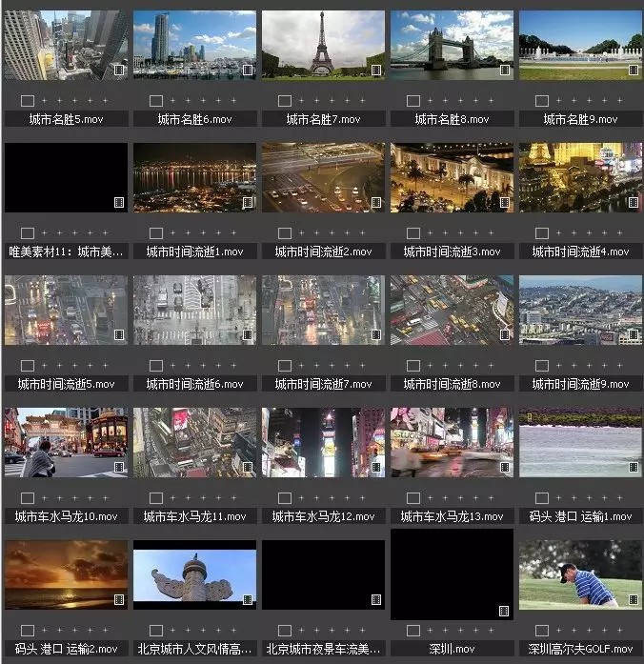Set last rating dot for 城市时间流逝5.mov
This screenshot has width=644, height=664.
point(105,366)
